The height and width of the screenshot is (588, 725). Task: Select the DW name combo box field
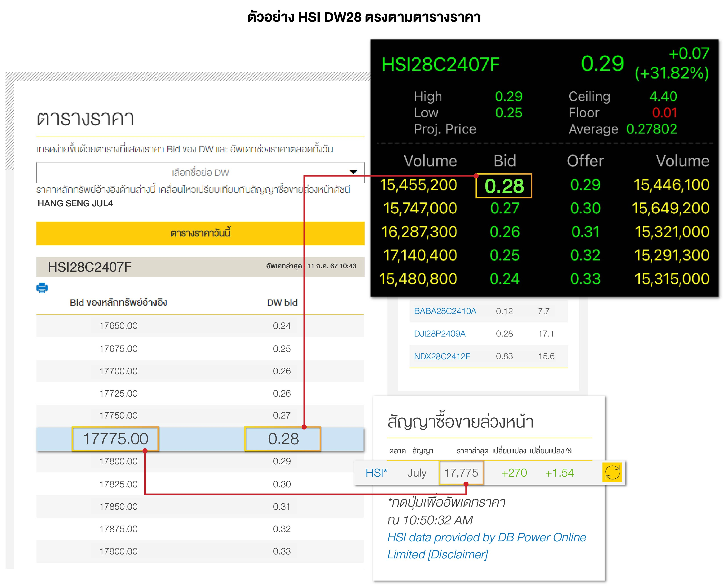pos(200,172)
